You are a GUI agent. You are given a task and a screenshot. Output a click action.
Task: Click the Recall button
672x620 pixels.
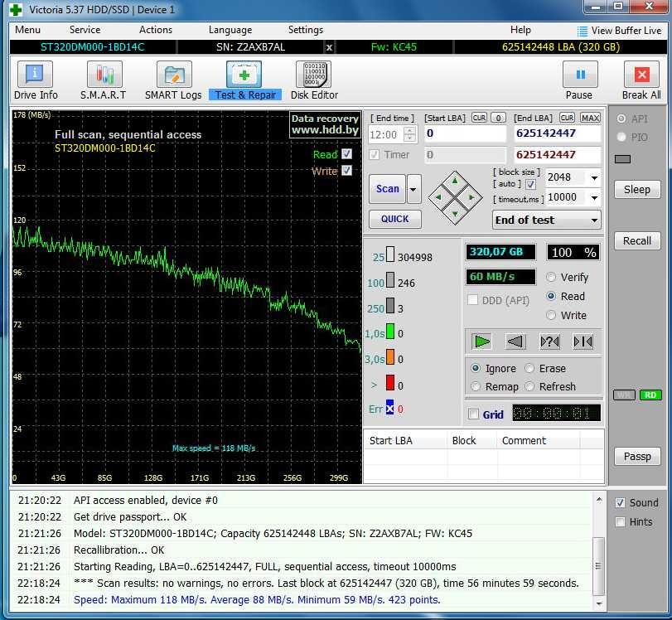pos(637,240)
